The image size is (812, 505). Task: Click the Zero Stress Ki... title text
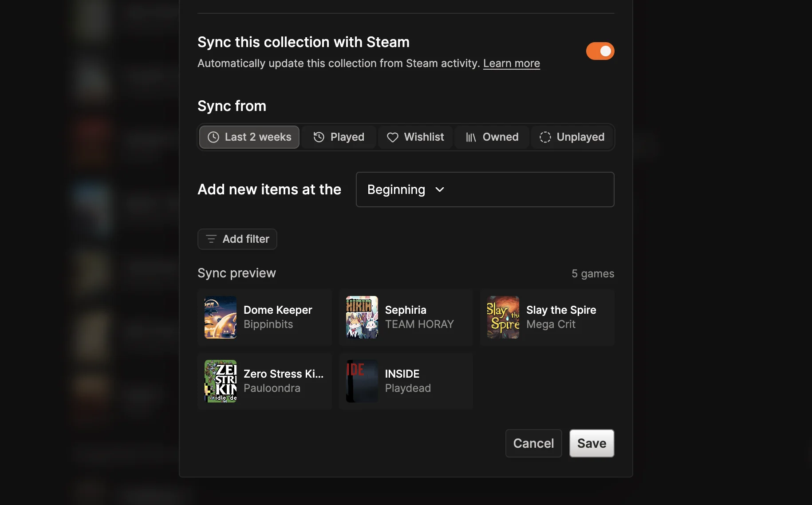click(x=284, y=374)
